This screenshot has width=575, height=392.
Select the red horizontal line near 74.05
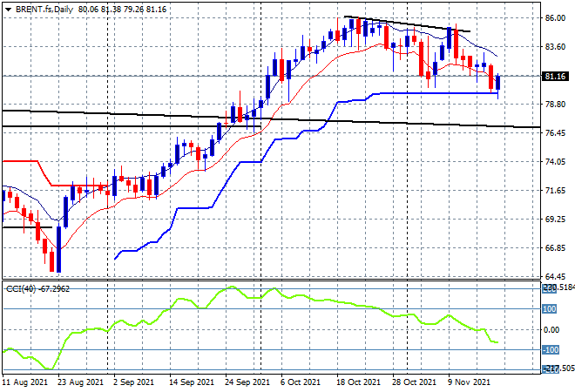pos(20,161)
